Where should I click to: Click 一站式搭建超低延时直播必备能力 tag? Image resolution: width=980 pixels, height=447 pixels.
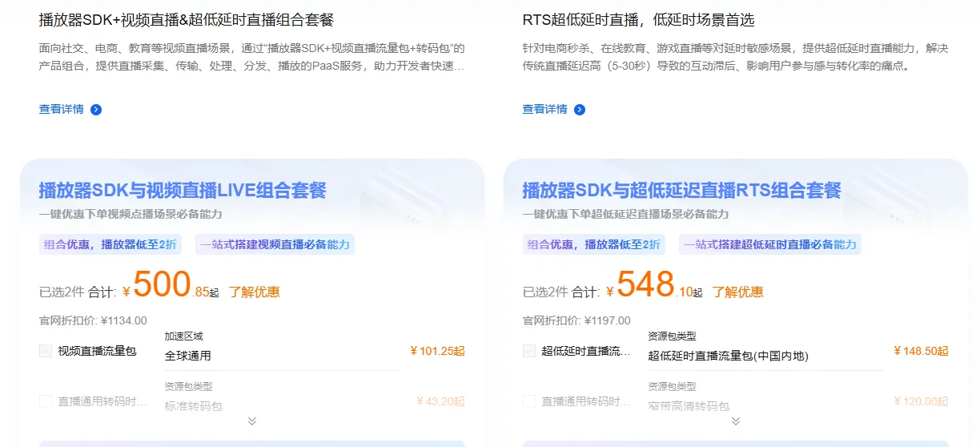pos(770,244)
